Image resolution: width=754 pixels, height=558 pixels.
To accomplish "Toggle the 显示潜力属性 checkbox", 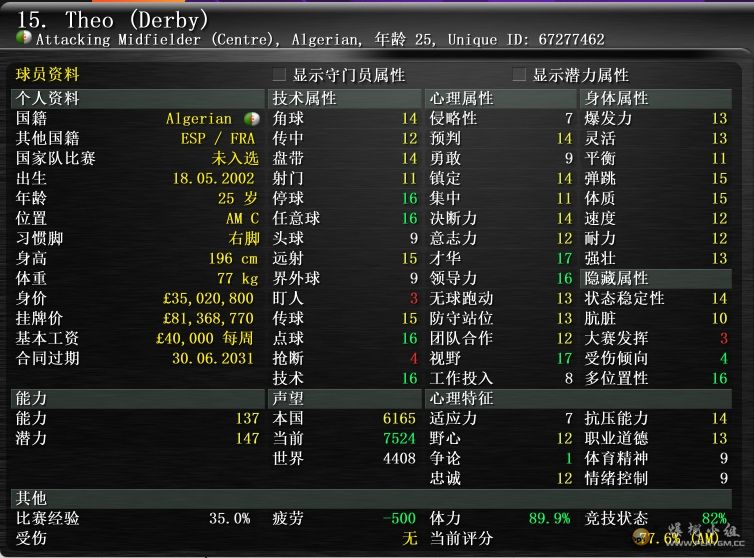I will point(519,75).
